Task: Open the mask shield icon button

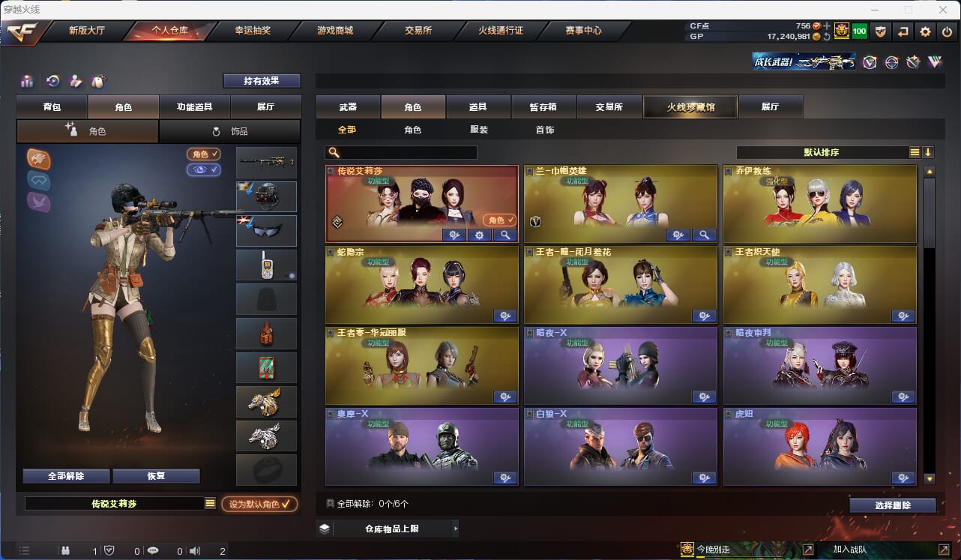Action: [881, 31]
